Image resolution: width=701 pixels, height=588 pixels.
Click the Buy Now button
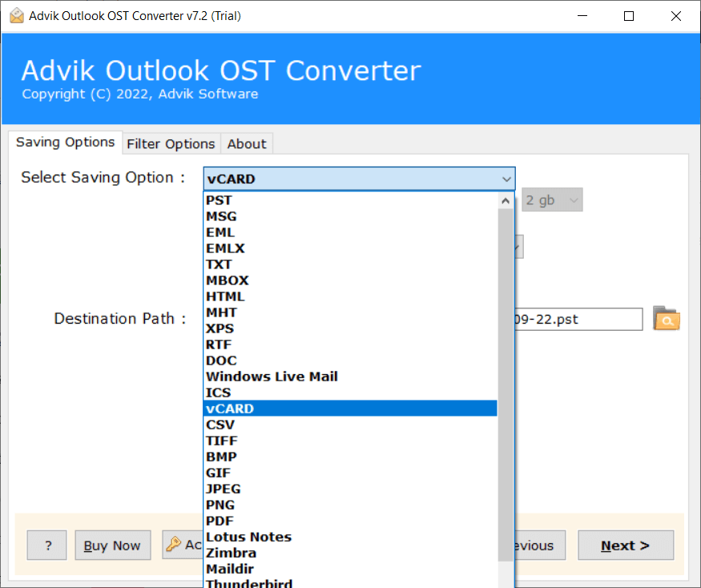pyautogui.click(x=113, y=546)
